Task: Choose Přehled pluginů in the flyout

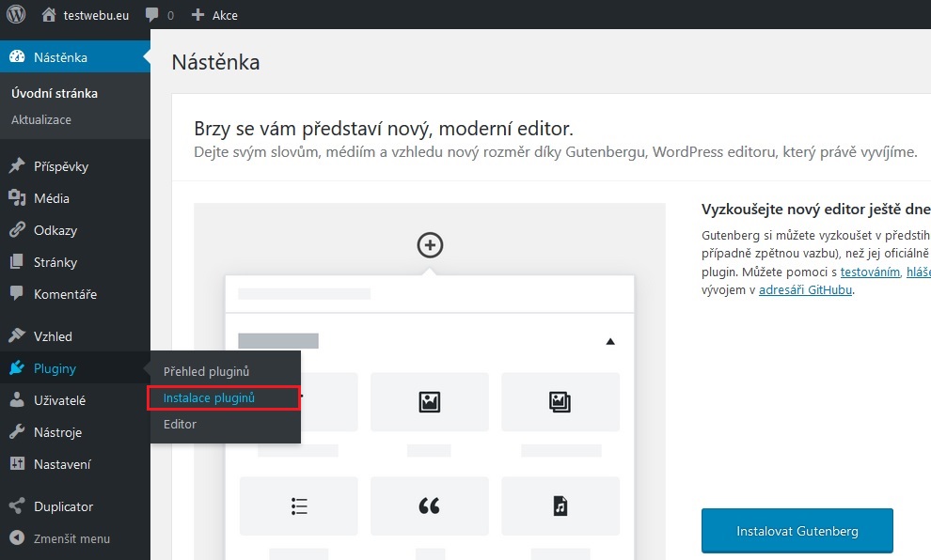Action: pos(206,371)
